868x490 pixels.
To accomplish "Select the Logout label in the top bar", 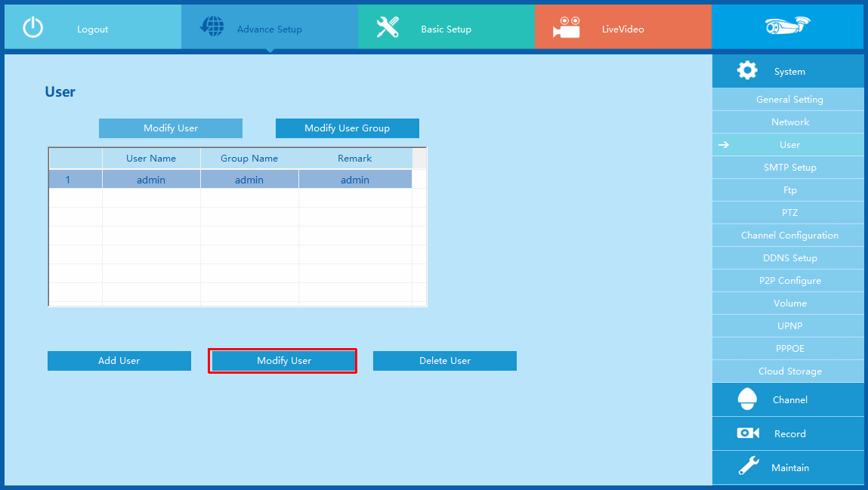I will 92,29.
